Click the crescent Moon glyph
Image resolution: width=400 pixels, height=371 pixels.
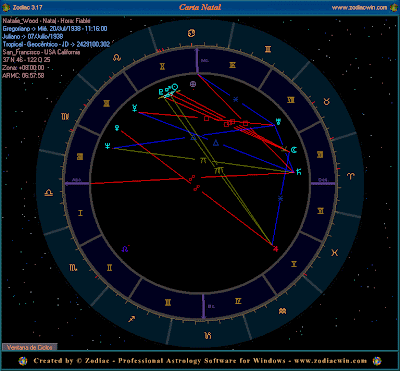pos(294,150)
